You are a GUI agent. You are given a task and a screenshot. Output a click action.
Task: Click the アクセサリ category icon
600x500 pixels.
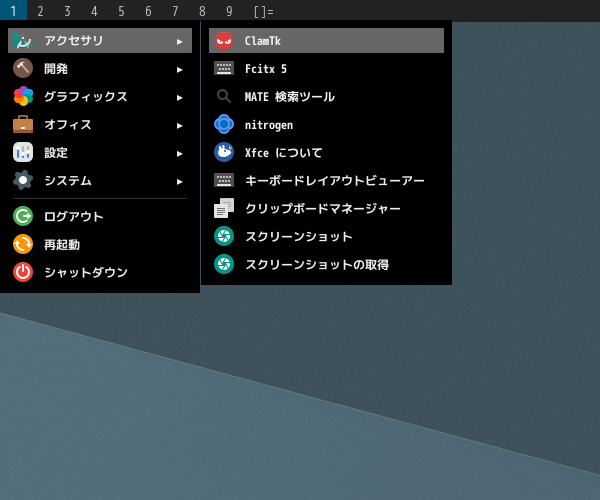coord(23,41)
